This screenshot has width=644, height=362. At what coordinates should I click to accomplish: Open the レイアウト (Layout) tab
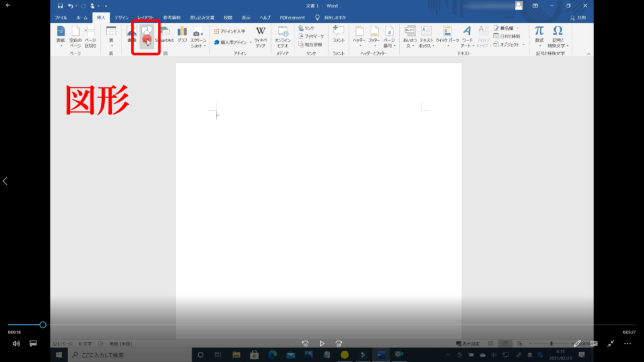point(146,18)
